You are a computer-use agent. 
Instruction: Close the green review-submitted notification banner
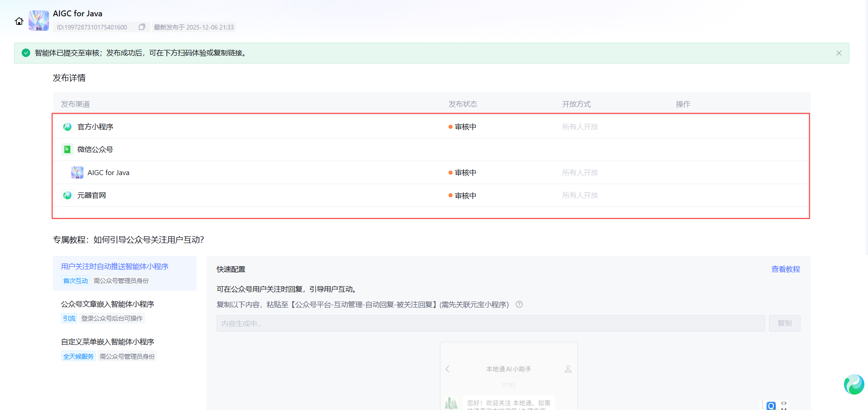(839, 53)
